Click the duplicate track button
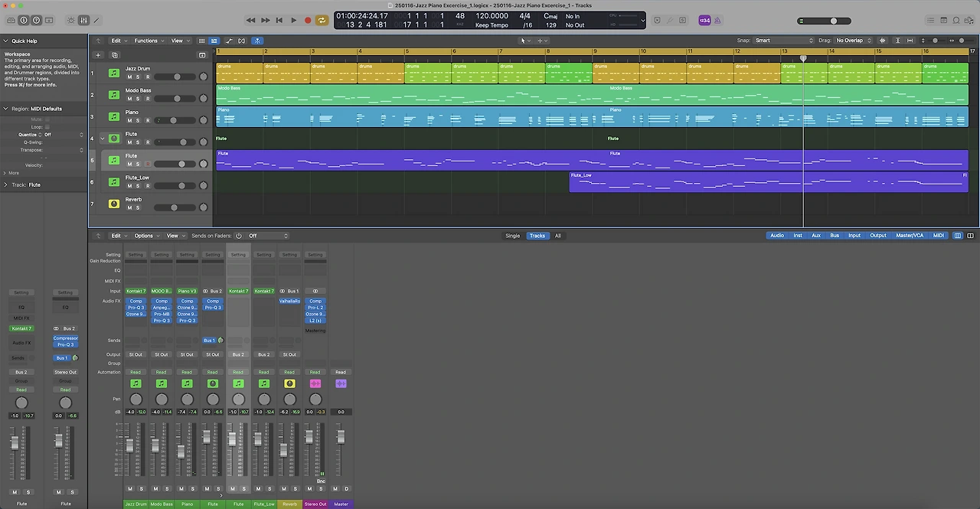 click(x=115, y=55)
